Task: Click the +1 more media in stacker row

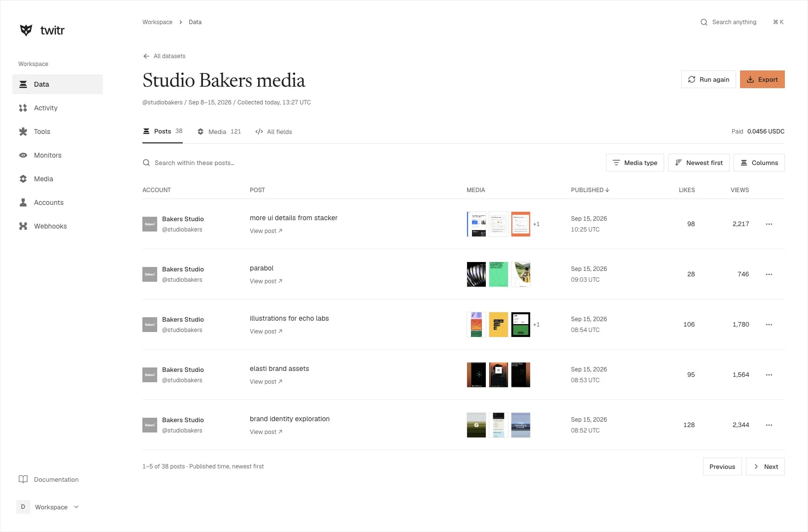Action: pyautogui.click(x=537, y=224)
